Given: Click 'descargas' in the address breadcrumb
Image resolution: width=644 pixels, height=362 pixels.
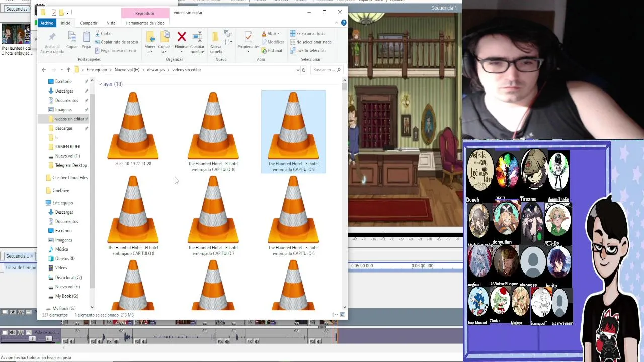Looking at the screenshot, I should click(x=156, y=70).
